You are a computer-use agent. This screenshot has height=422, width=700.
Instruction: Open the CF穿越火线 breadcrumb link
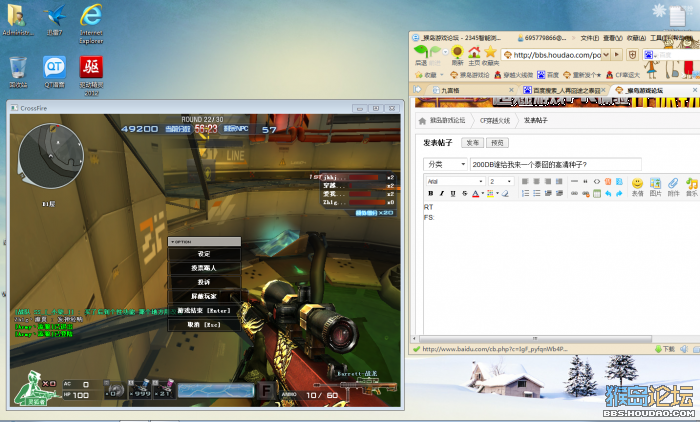tap(495, 120)
